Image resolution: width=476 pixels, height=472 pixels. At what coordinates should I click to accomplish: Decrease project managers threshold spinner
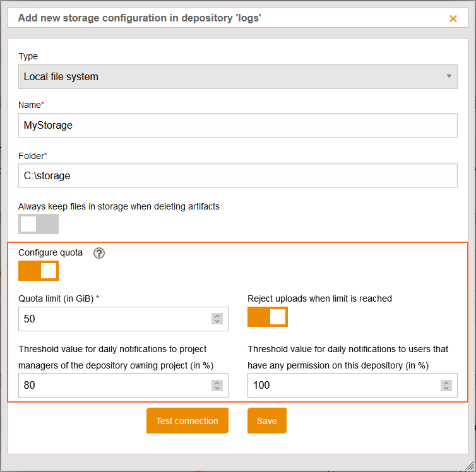217,388
